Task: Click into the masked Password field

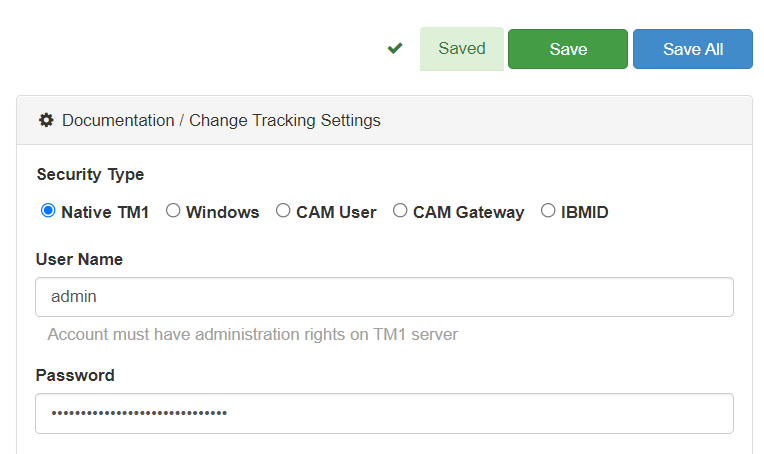Action: click(384, 413)
